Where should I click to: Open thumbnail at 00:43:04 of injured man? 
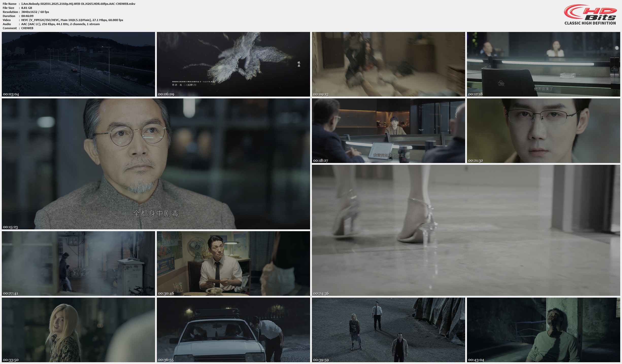(x=543, y=330)
